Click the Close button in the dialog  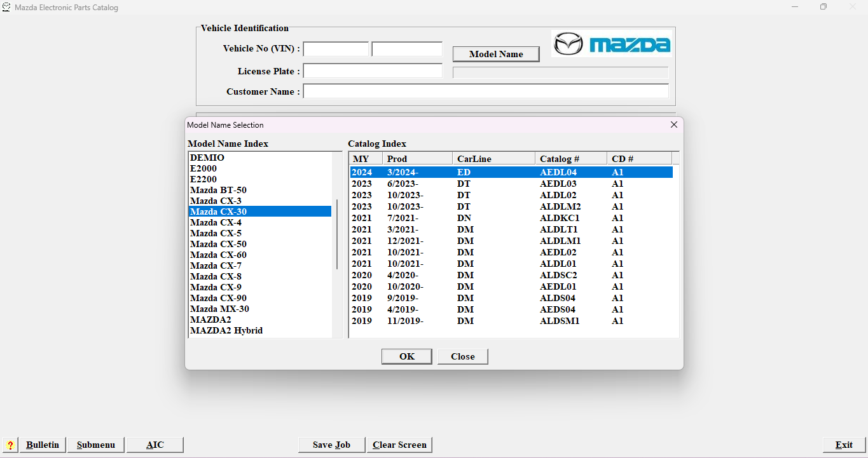coord(463,356)
